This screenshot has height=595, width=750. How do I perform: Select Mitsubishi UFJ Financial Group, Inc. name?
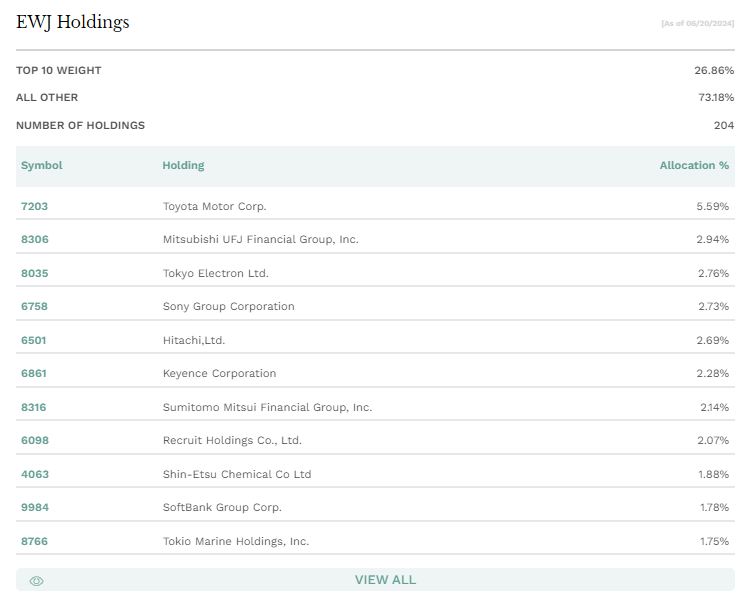261,239
